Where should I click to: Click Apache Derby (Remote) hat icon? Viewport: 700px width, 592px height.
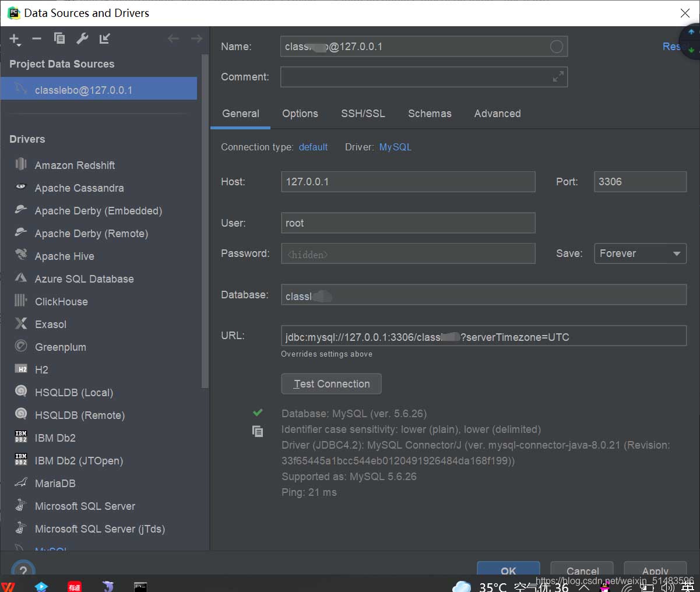coord(21,232)
